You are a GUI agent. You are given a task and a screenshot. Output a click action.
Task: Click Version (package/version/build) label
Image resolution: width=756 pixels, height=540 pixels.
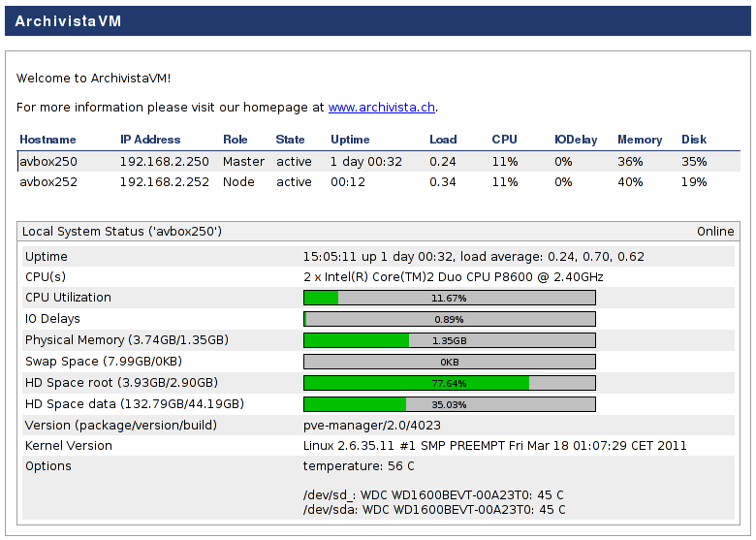click(121, 426)
